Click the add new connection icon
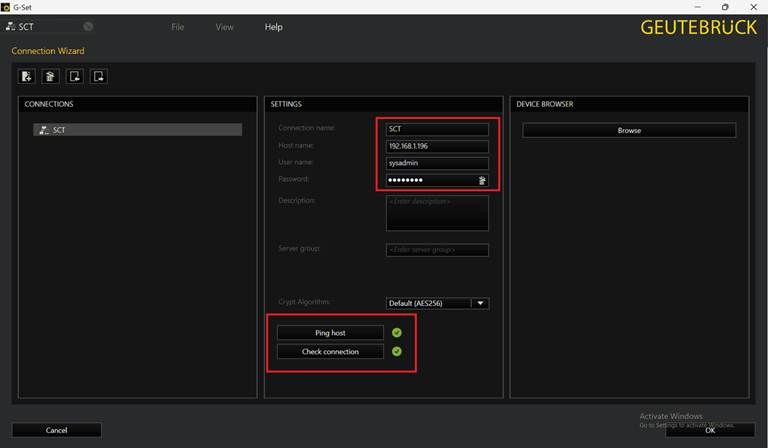Viewport: 768px width, 448px height. pyautogui.click(x=26, y=76)
